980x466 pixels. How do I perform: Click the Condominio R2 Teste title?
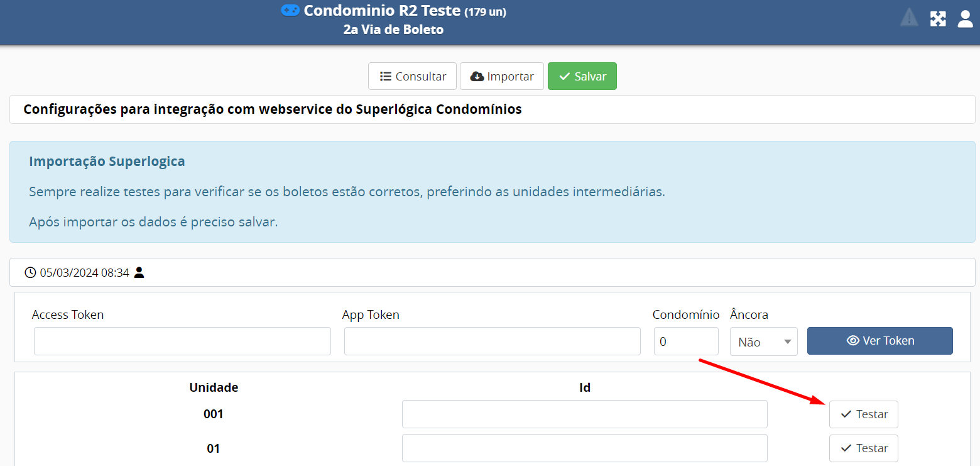[x=382, y=11]
